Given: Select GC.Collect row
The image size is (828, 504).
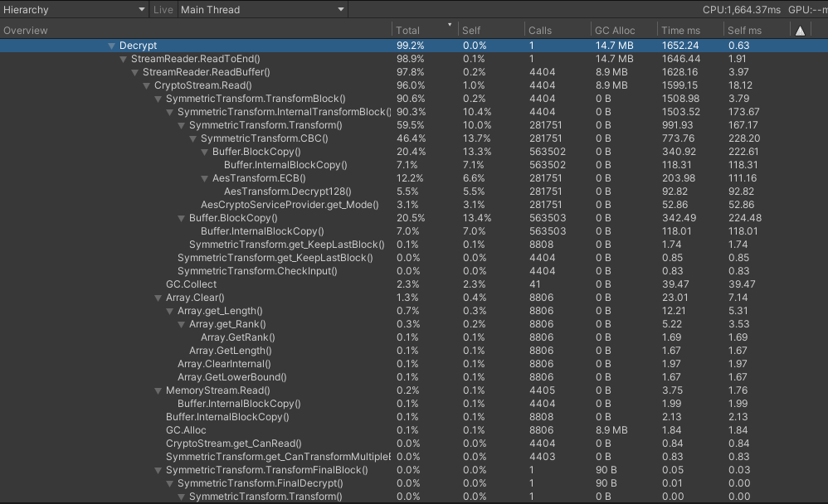Looking at the screenshot, I should pyautogui.click(x=414, y=284).
